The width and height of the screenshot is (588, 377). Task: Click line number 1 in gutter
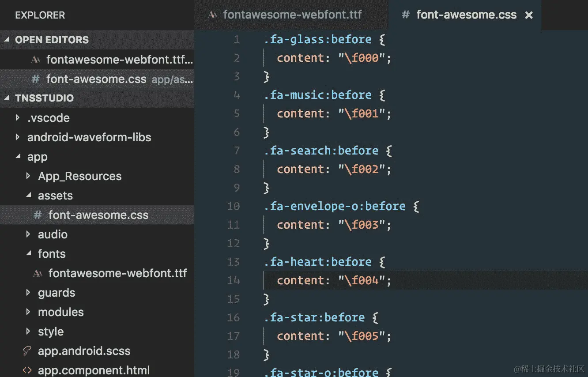237,40
